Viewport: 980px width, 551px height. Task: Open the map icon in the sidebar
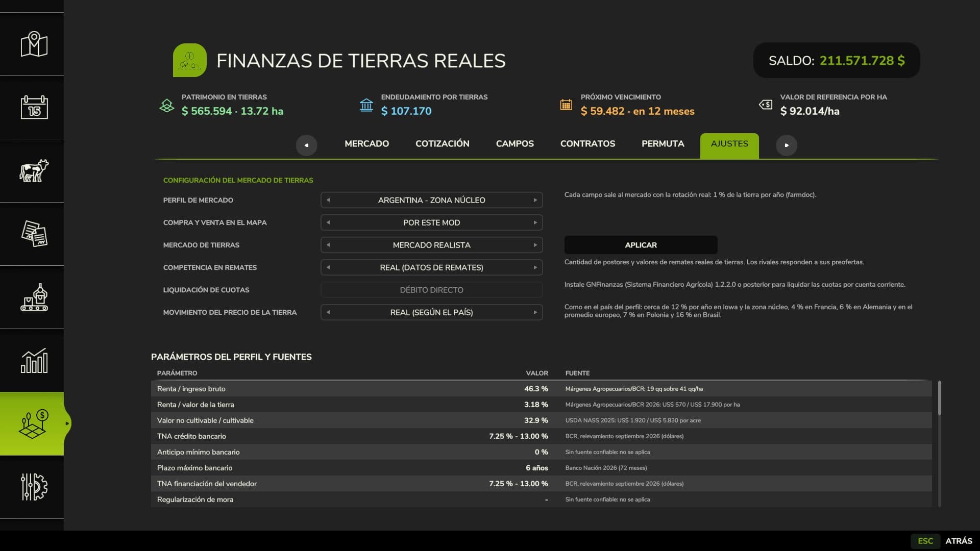pyautogui.click(x=34, y=44)
